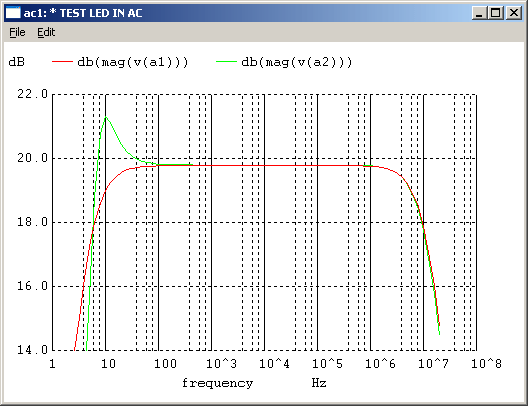This screenshot has width=528, height=406.
Task: Click the 10^8 x-axis tick label
Action: tap(486, 364)
